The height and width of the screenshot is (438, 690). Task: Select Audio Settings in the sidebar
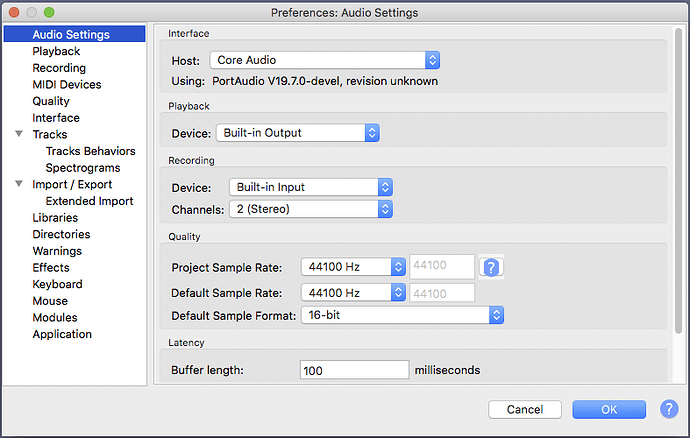tap(74, 34)
